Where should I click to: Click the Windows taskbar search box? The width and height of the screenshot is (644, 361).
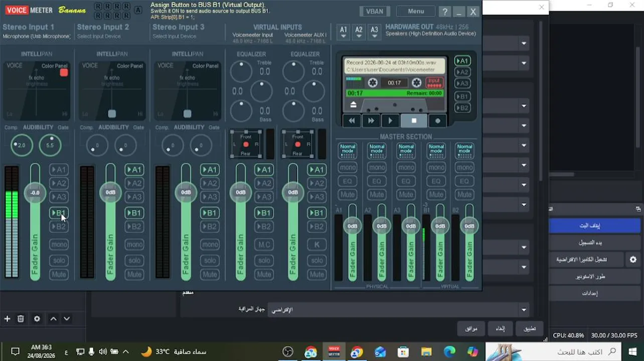[554, 351]
